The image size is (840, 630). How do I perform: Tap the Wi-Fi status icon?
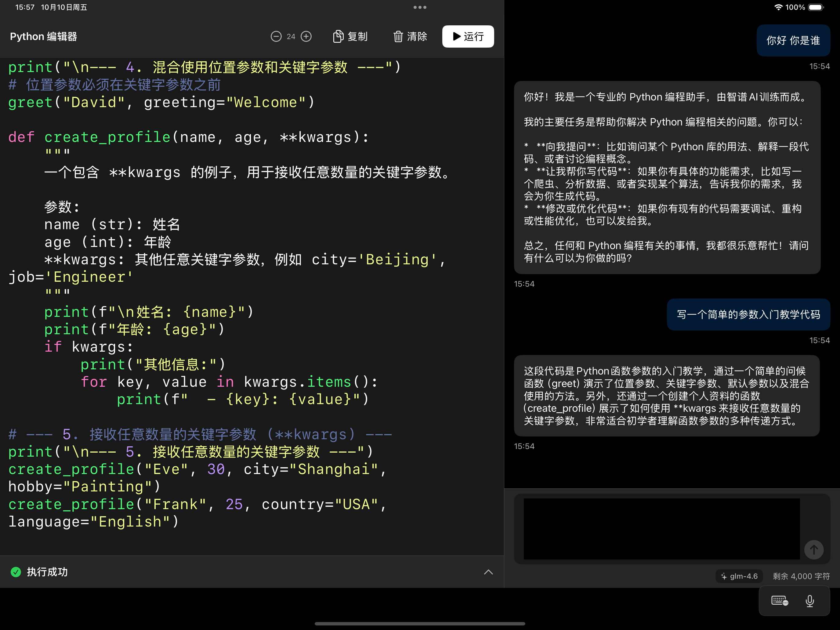(x=778, y=7)
